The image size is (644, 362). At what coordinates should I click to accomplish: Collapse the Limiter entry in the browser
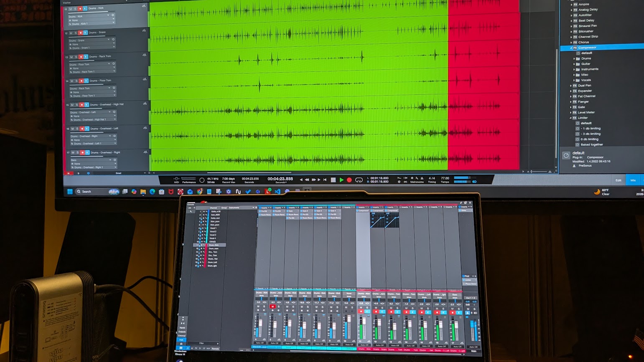pyautogui.click(x=571, y=118)
